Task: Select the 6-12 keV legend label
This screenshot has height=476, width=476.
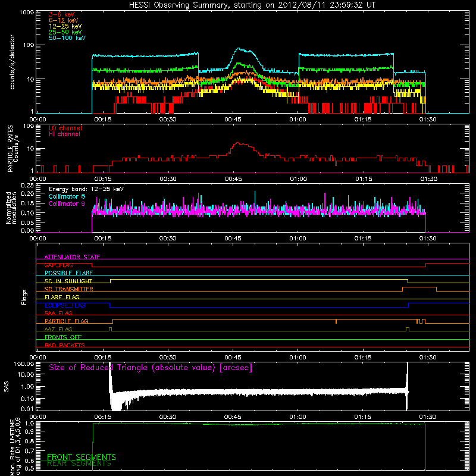Action: (64, 20)
